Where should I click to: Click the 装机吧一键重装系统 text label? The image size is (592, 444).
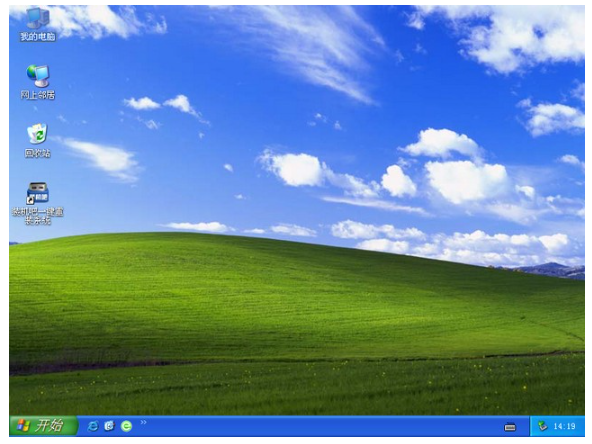tap(38, 216)
